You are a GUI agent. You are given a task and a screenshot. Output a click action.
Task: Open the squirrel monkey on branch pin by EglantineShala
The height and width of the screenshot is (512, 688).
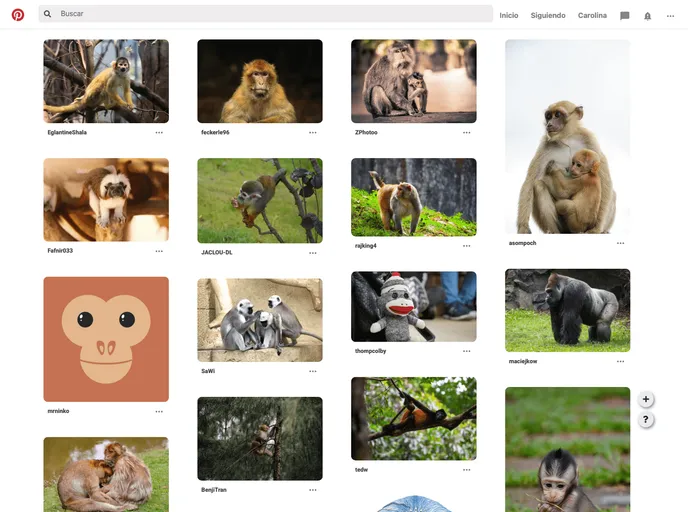pos(106,81)
